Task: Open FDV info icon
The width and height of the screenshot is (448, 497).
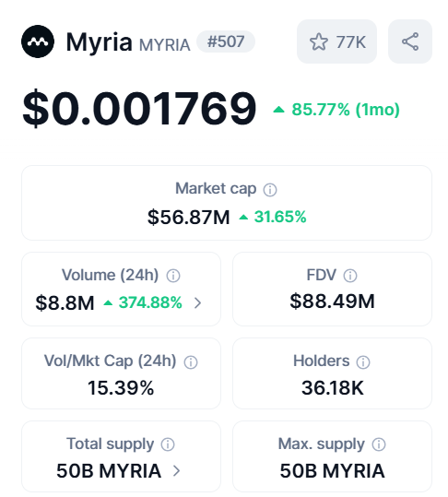Action: coord(350,276)
